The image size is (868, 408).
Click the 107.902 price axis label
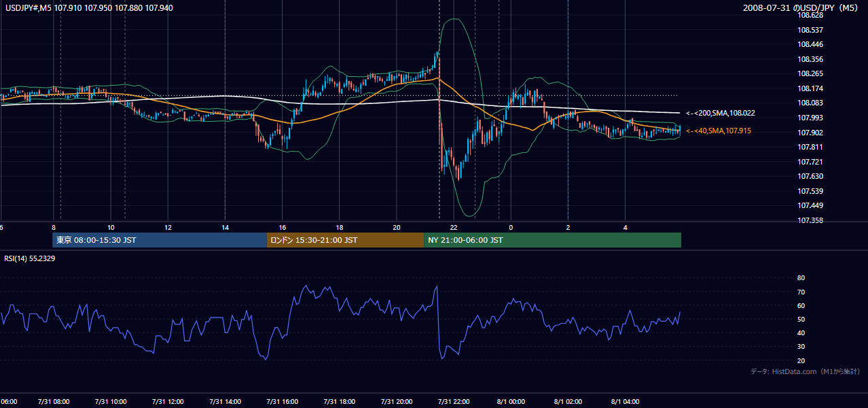[811, 133]
